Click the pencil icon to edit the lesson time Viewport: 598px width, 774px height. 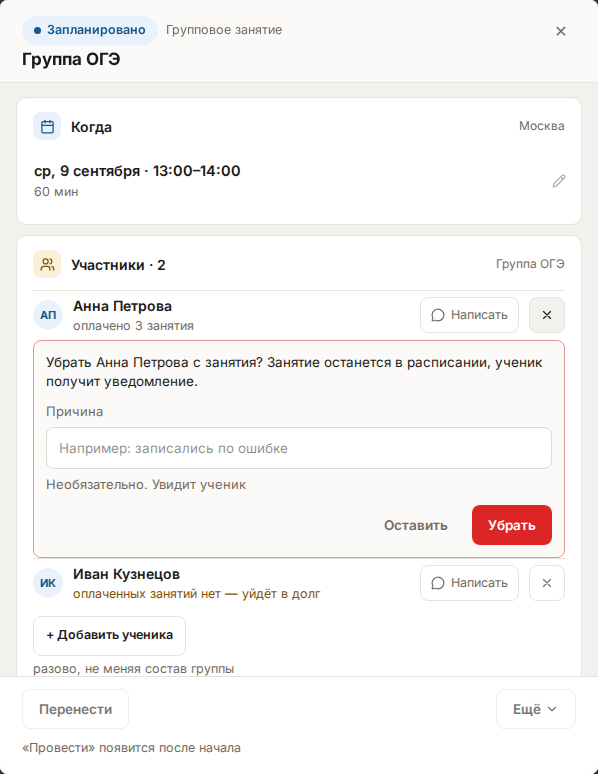(558, 181)
